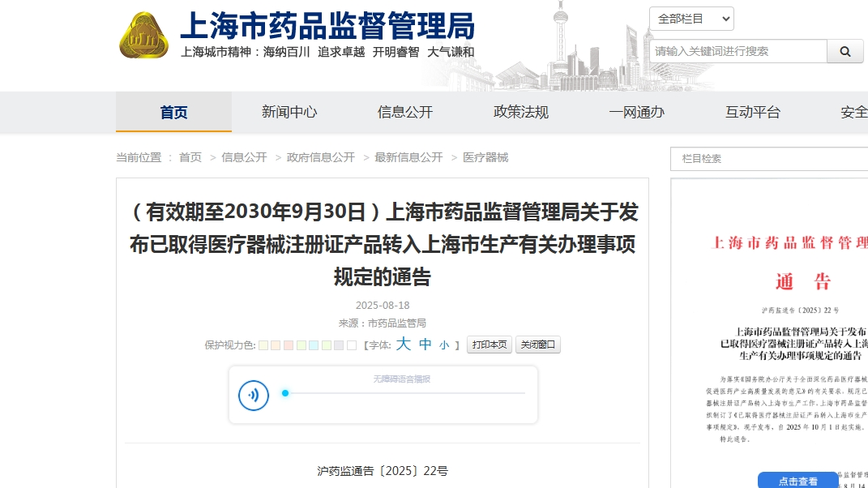Click the 打印本页 print button
Image resolution: width=868 pixels, height=488 pixels.
[x=490, y=345]
